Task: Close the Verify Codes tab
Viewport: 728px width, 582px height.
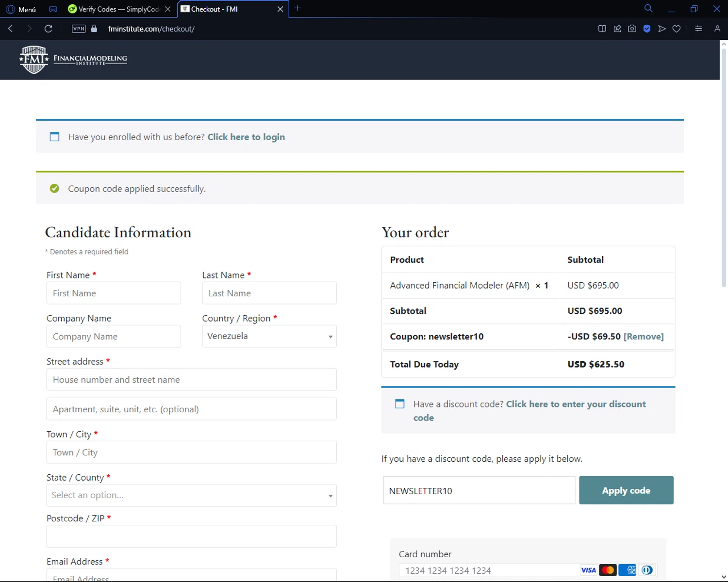Action: (x=168, y=9)
